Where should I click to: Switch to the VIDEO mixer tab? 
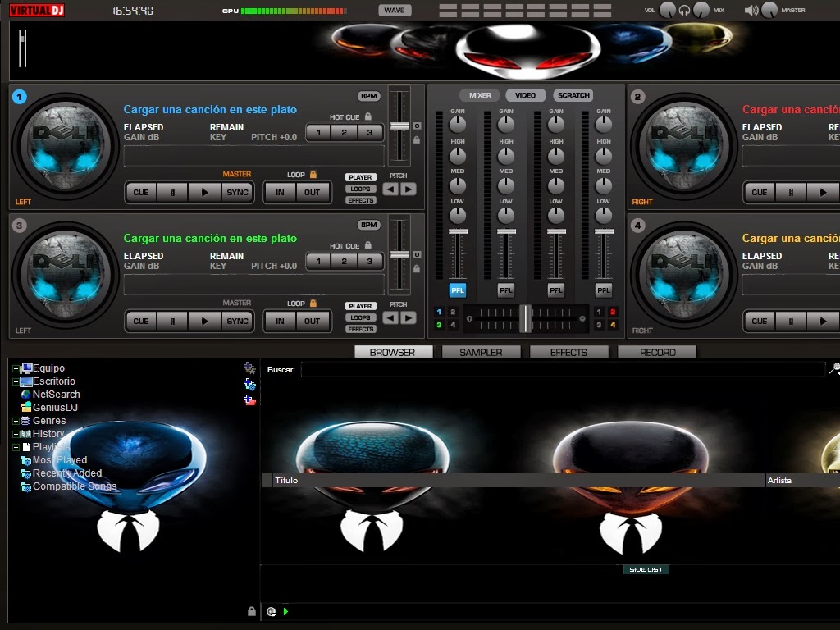(524, 94)
